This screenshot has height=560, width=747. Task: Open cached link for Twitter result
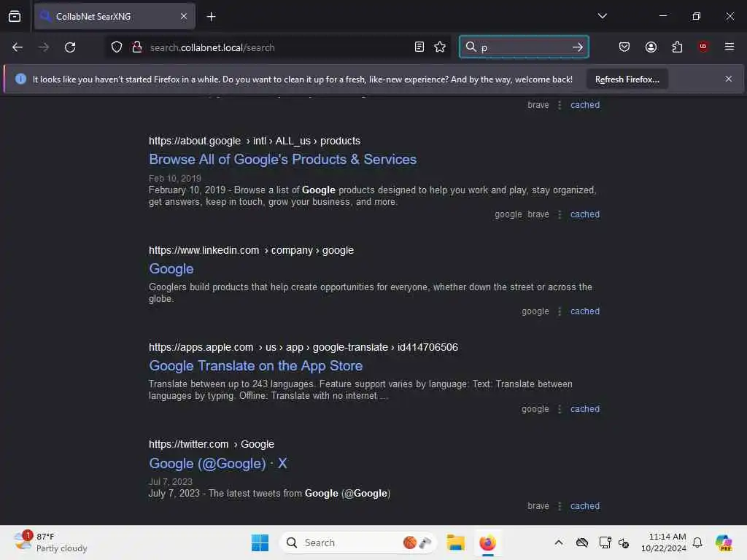(585, 506)
